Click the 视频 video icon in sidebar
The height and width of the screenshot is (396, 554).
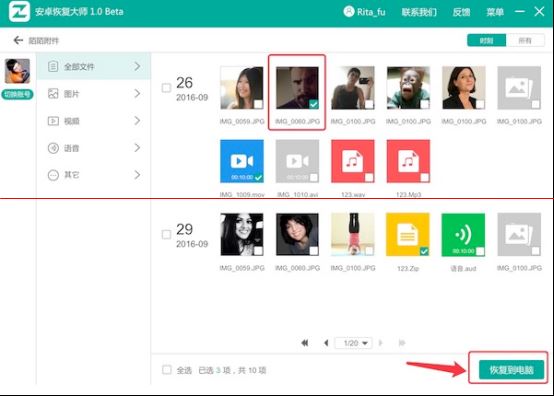pyautogui.click(x=53, y=121)
